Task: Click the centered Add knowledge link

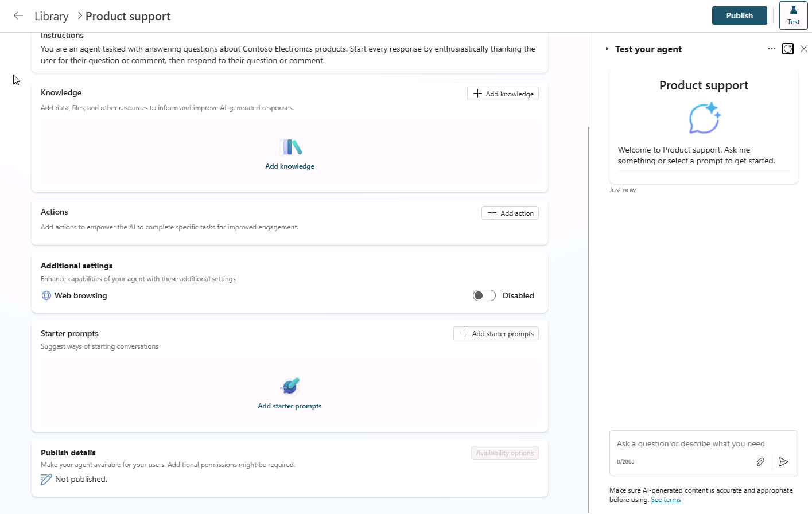Action: pos(290,166)
